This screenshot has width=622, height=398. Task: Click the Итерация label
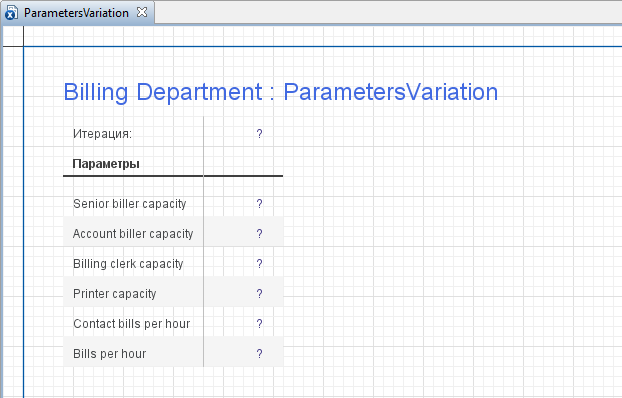pyautogui.click(x=102, y=134)
